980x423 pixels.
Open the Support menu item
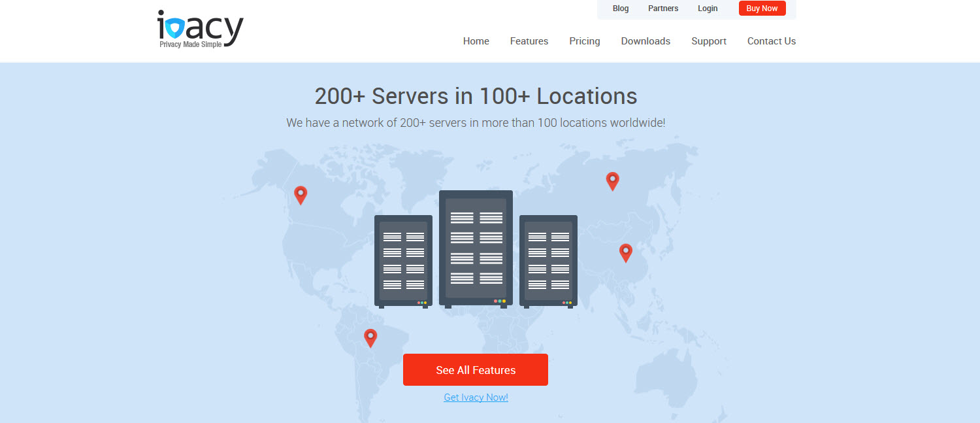tap(709, 41)
